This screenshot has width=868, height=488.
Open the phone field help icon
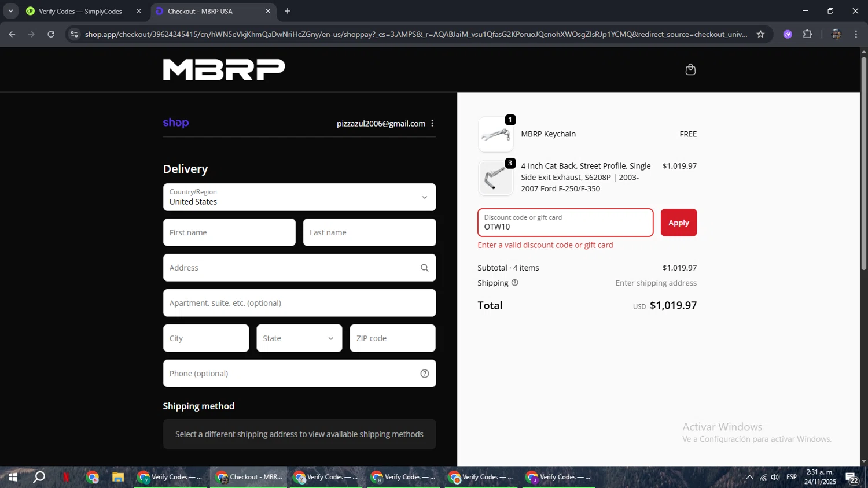click(425, 374)
